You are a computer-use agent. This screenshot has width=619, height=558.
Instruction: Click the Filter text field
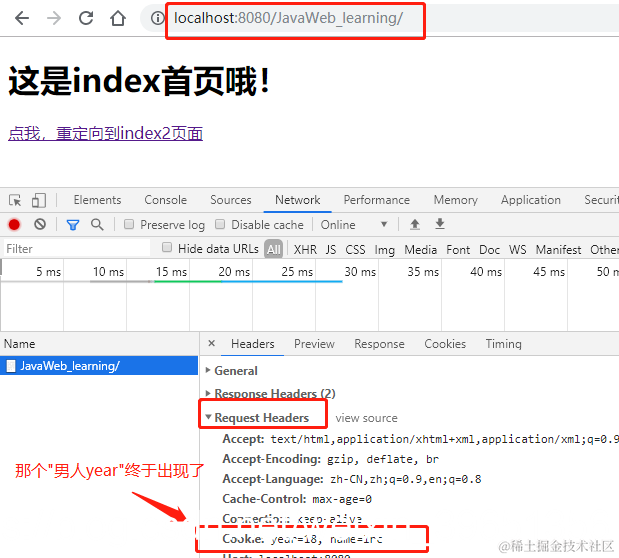77,249
